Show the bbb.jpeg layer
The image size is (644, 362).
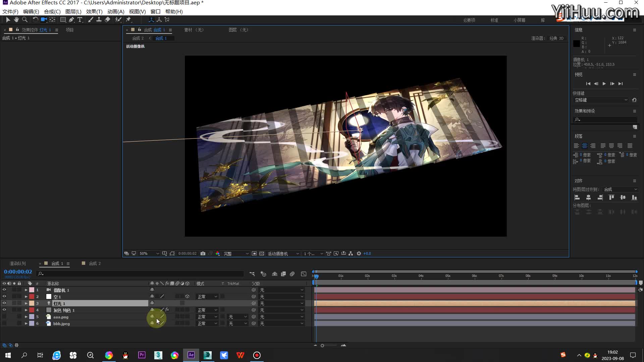coord(4,323)
